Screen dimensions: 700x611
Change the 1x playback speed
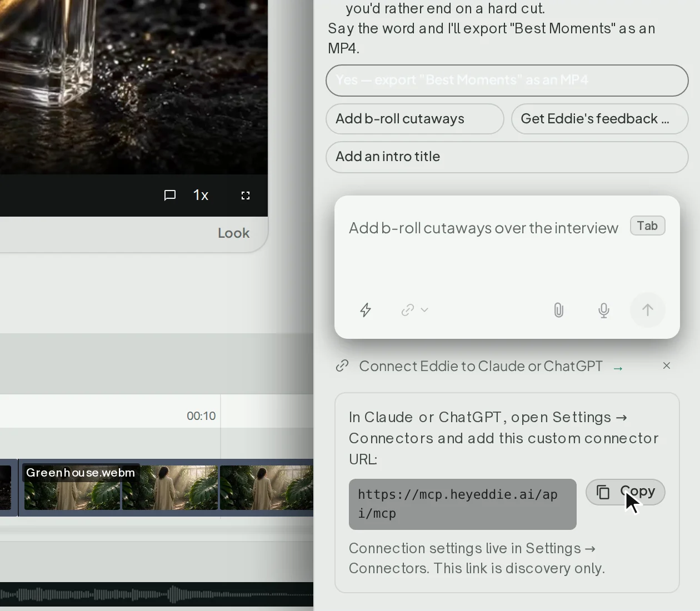(201, 196)
